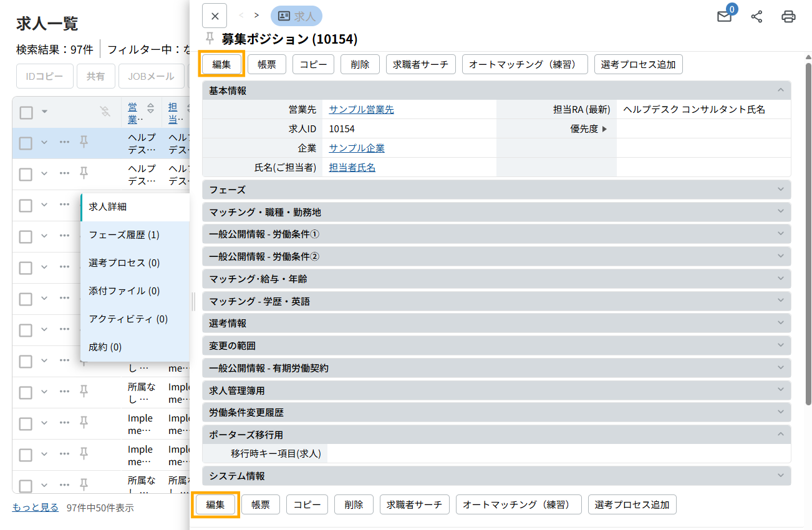Image resolution: width=812 pixels, height=530 pixels.
Task: Open the サンプル企業 link
Action: (357, 148)
